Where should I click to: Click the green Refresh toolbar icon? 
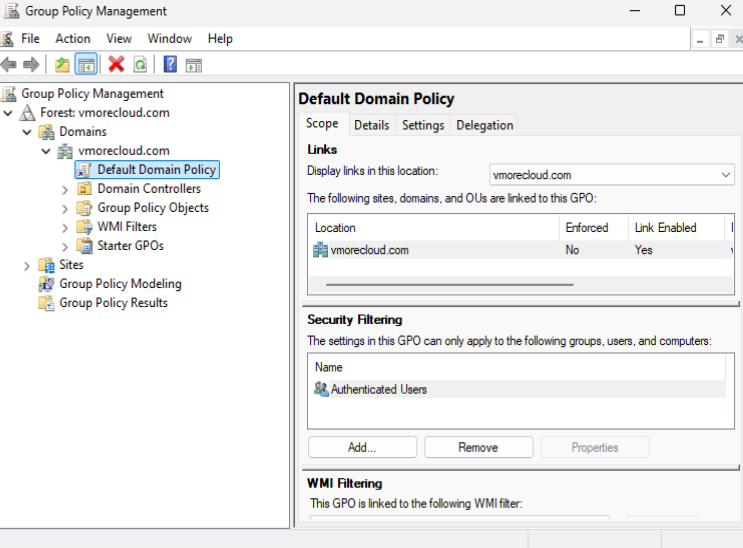(141, 64)
